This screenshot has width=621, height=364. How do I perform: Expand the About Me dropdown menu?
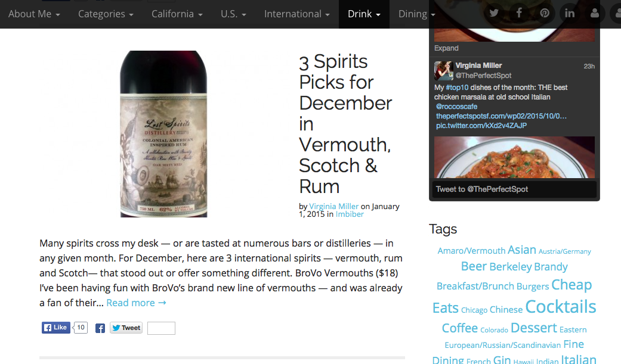34,14
